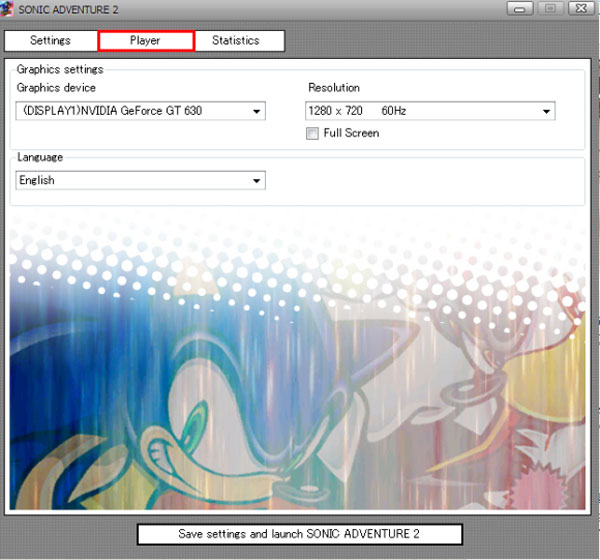600x560 pixels.
Task: Close the Sonic Adventure 2 launcher window
Action: tap(581, 8)
